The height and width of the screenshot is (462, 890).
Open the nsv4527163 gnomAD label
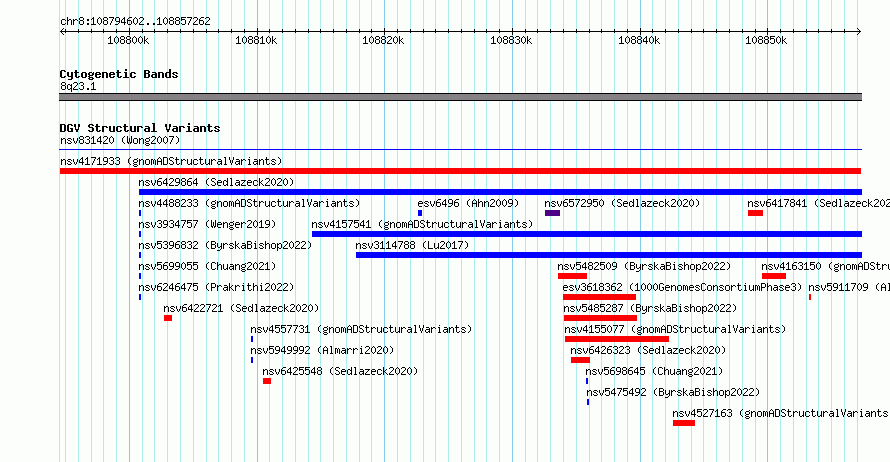click(x=781, y=413)
